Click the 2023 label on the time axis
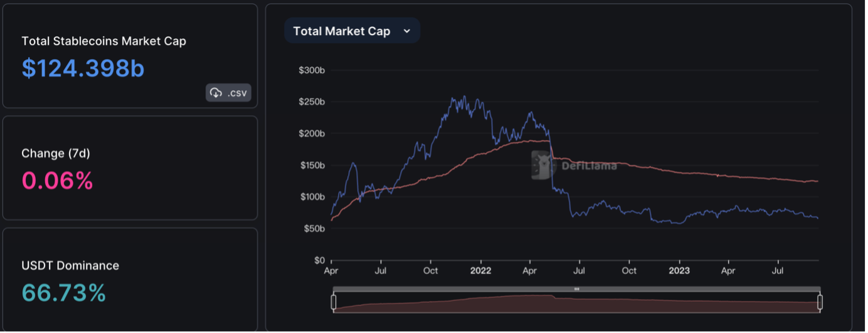868x333 pixels. point(679,271)
